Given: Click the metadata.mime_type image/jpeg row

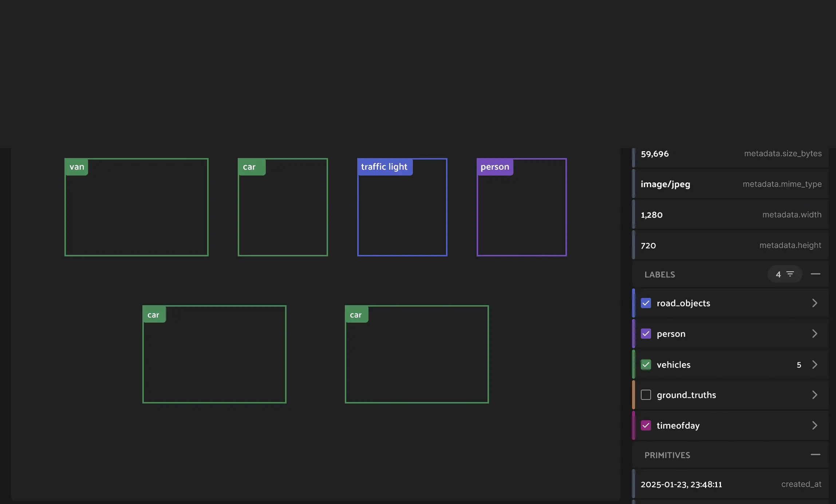Looking at the screenshot, I should [730, 184].
